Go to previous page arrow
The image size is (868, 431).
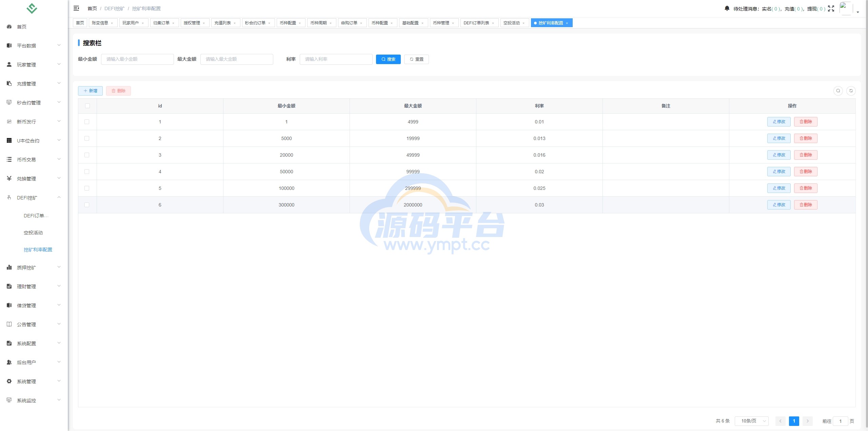tap(780, 421)
